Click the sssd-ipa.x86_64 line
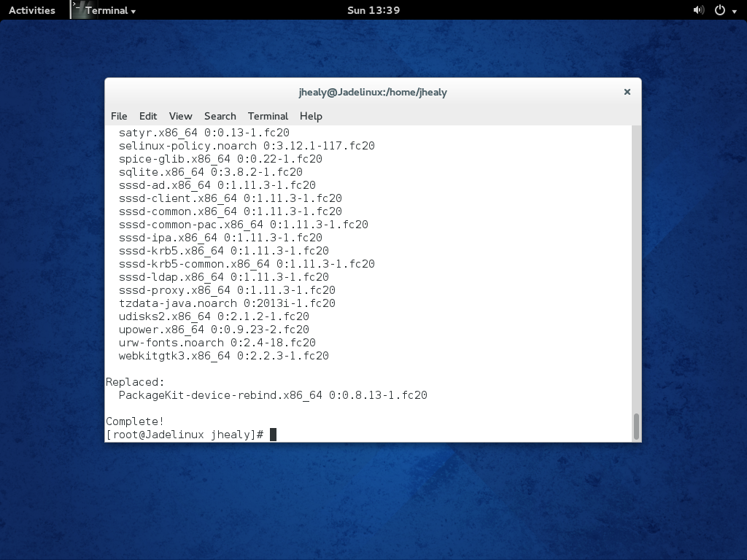Screen dimensions: 747x560 tap(220, 238)
